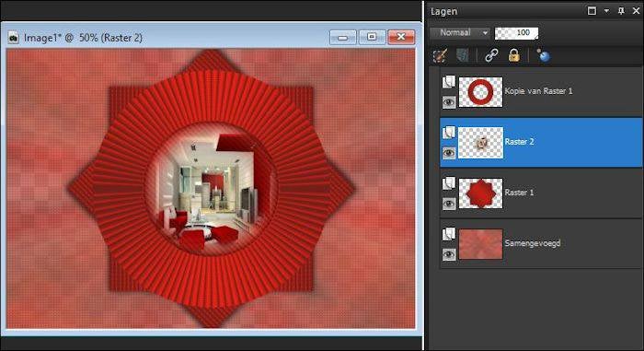
Task: Click the layer type icon of Samengevoegd
Action: pos(449,234)
